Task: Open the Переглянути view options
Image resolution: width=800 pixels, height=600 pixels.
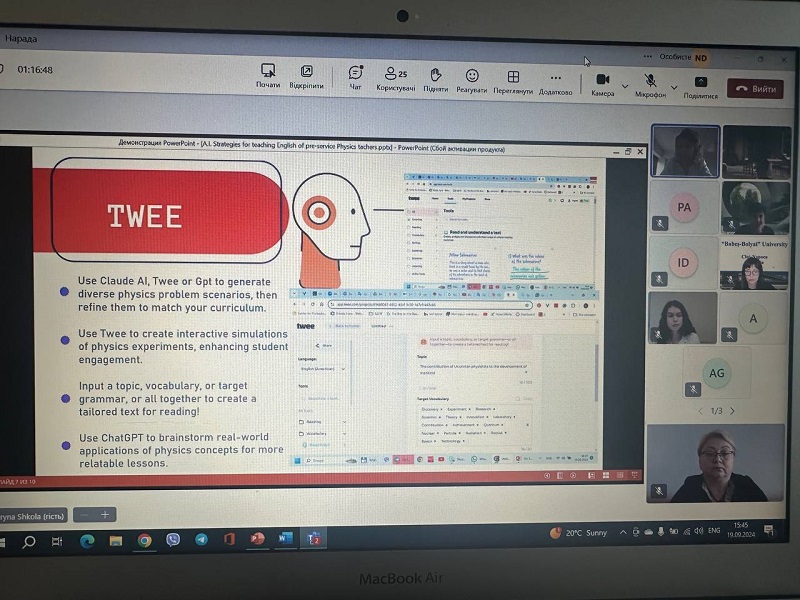Action: 513,82
